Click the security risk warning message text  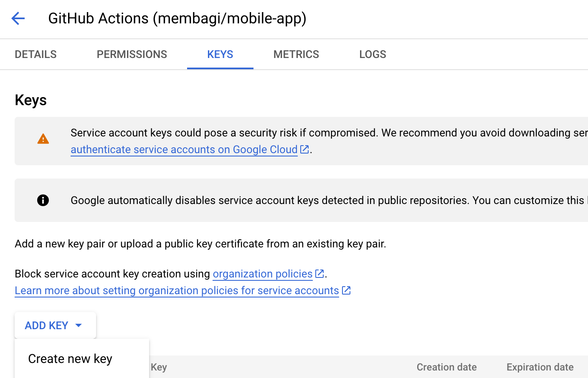[329, 133]
